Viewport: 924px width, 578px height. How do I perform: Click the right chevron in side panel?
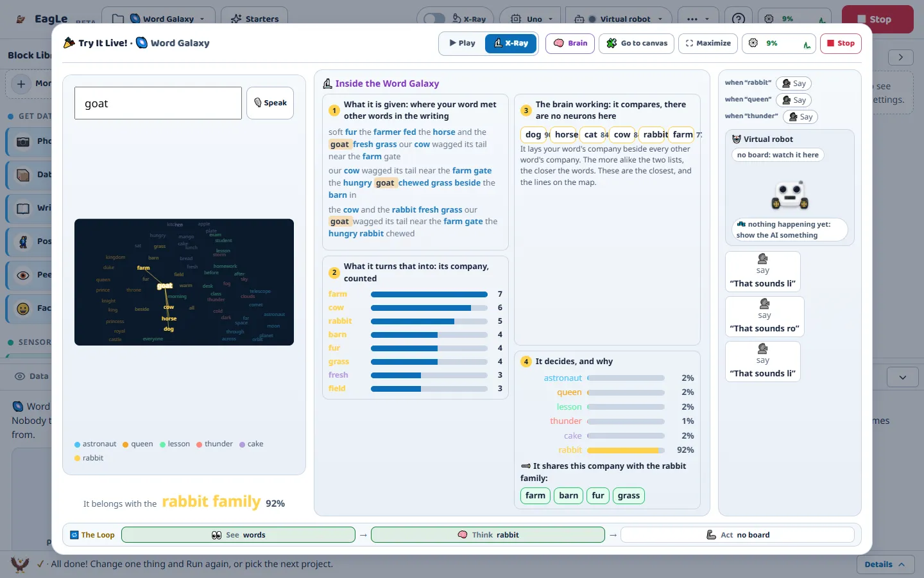901,57
